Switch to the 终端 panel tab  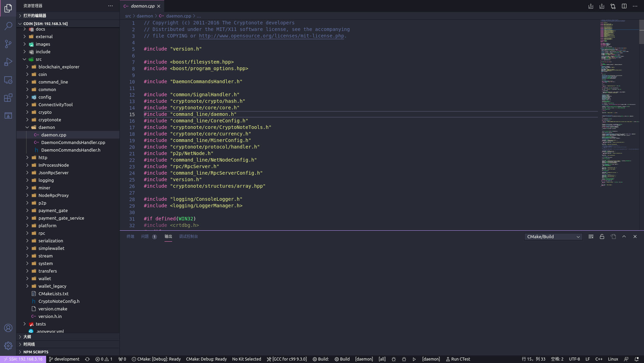pos(130,236)
